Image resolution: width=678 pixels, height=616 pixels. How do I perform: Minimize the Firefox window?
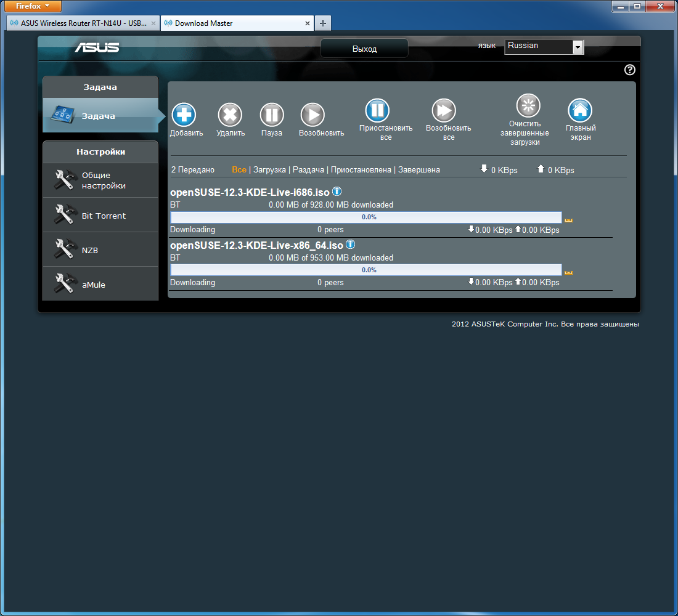pos(621,6)
